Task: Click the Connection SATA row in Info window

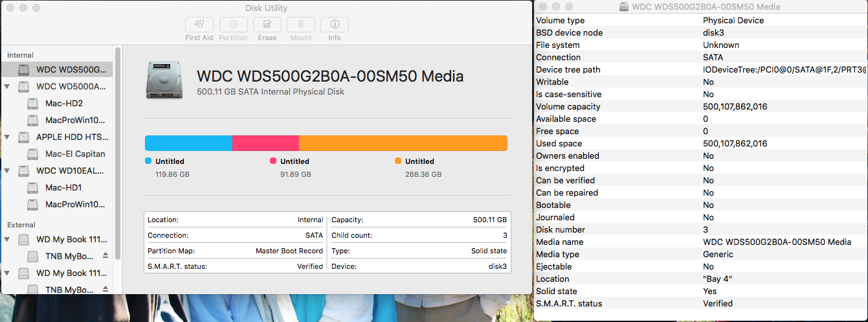Action: [701, 57]
